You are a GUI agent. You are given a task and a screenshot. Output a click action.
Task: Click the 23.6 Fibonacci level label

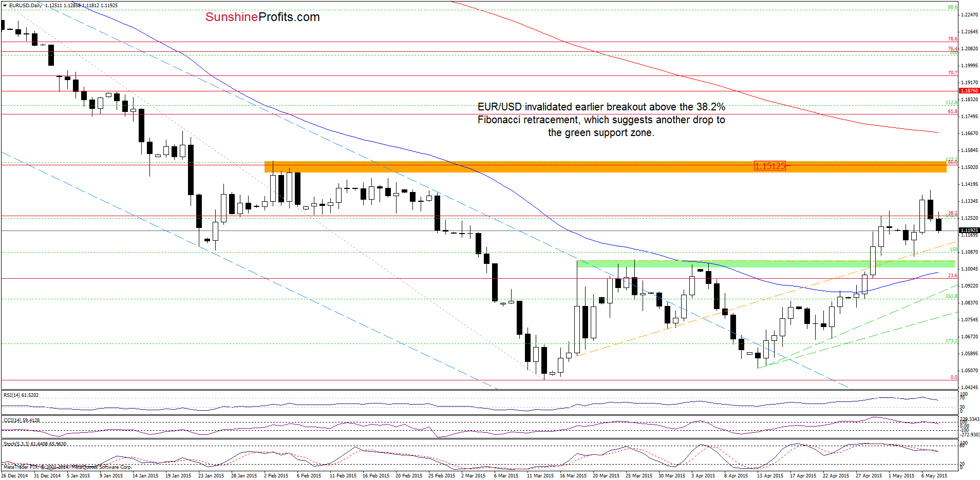point(953,276)
